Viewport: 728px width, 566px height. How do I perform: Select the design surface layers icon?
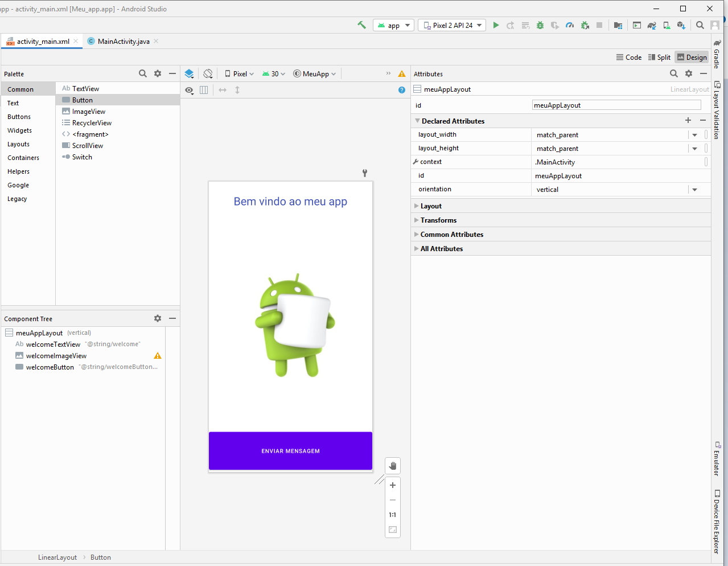pyautogui.click(x=190, y=73)
